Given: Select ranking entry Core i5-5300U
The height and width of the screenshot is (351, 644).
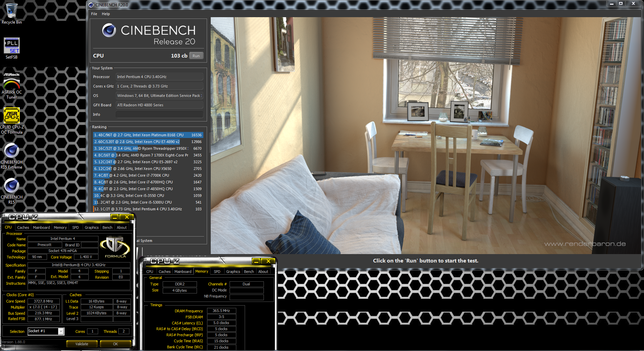Looking at the screenshot, I should pos(148,202).
